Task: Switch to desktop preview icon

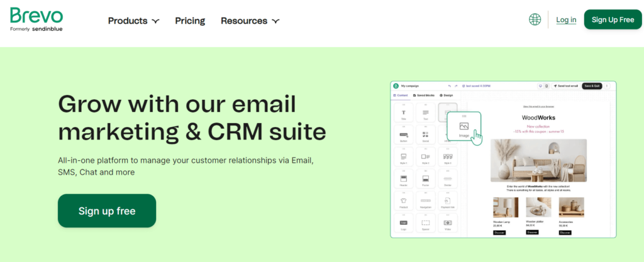Action: coord(540,86)
